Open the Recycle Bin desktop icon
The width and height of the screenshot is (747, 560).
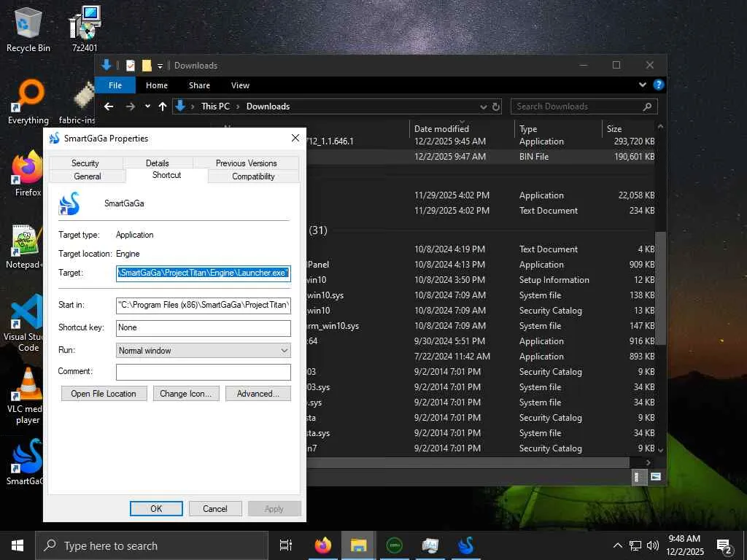(28, 28)
